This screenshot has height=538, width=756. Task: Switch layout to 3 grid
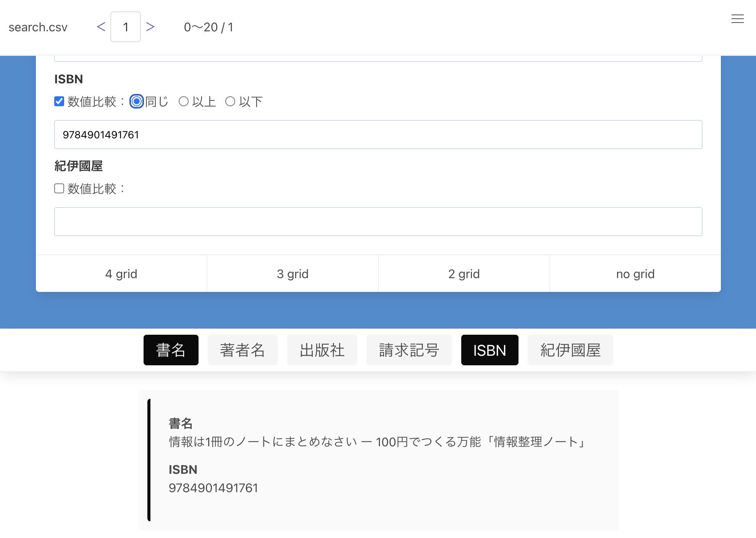(292, 274)
